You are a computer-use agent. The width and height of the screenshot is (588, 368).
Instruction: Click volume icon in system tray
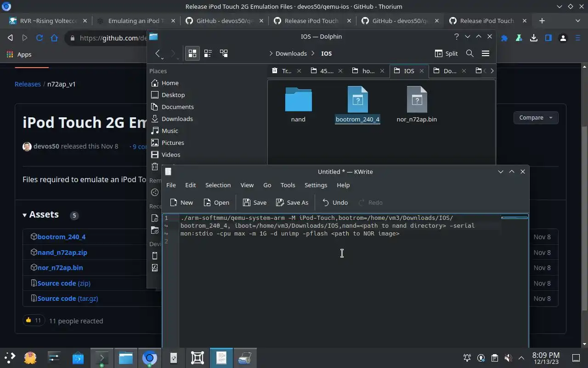pos(508,358)
